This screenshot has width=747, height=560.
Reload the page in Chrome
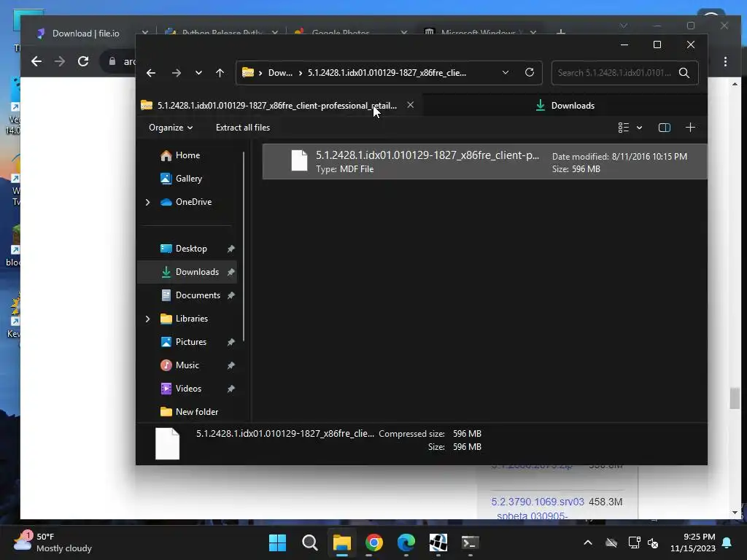click(x=83, y=61)
